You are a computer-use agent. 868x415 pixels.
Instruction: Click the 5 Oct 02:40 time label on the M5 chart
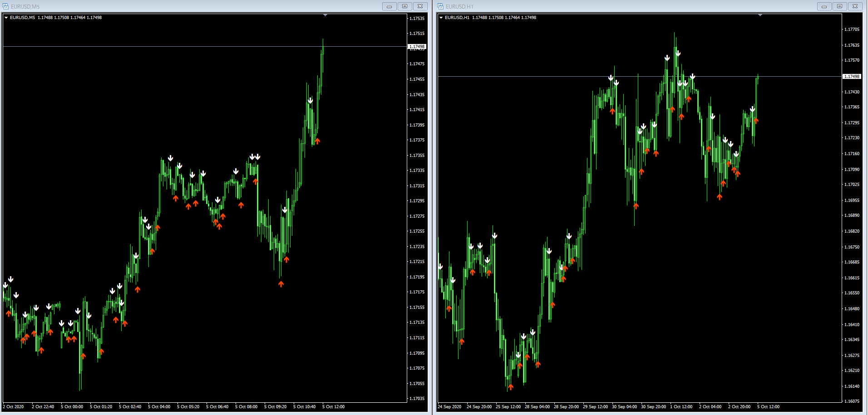click(x=130, y=407)
